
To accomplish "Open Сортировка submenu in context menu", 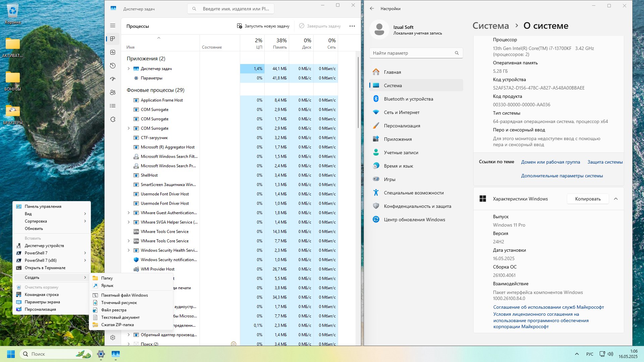I will 52,221.
